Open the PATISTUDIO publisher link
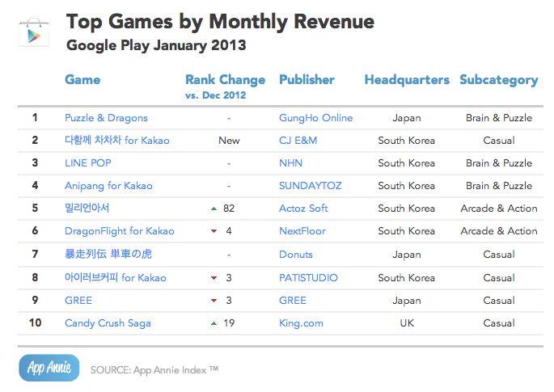 pos(308,277)
